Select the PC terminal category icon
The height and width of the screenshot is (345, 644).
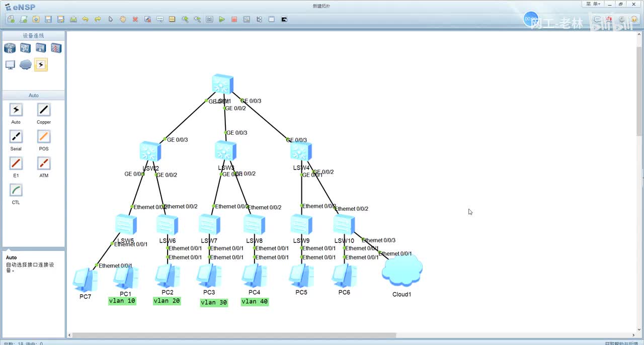pos(10,65)
